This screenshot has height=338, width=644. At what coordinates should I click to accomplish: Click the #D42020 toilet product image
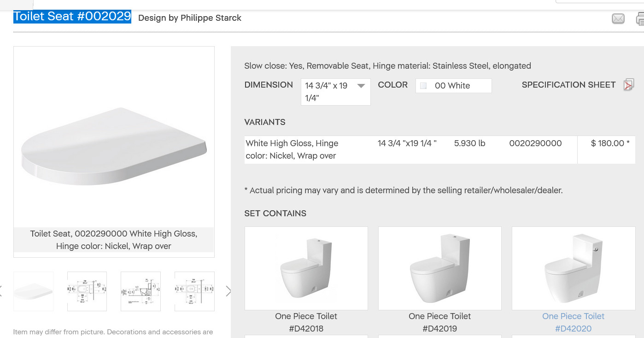[x=573, y=268]
